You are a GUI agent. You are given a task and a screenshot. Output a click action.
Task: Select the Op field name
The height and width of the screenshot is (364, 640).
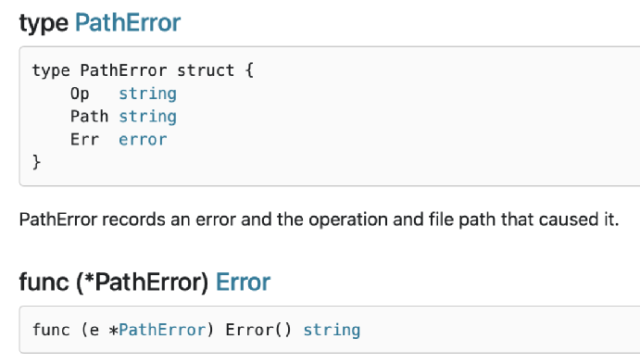click(80, 94)
